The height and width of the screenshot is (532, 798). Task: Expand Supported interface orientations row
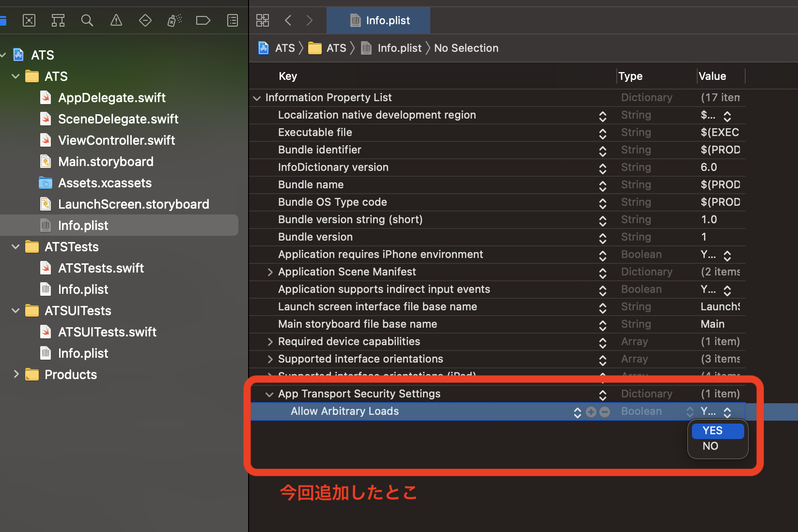270,359
